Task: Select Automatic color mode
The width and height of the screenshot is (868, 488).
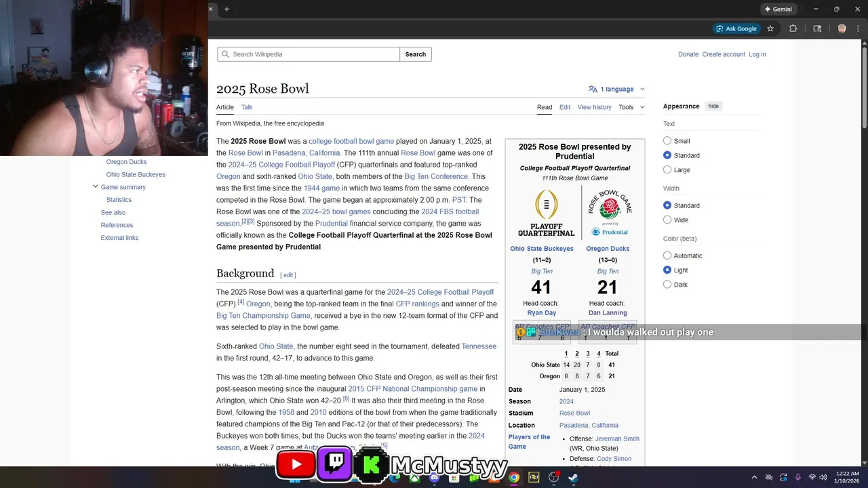Action: pos(667,256)
